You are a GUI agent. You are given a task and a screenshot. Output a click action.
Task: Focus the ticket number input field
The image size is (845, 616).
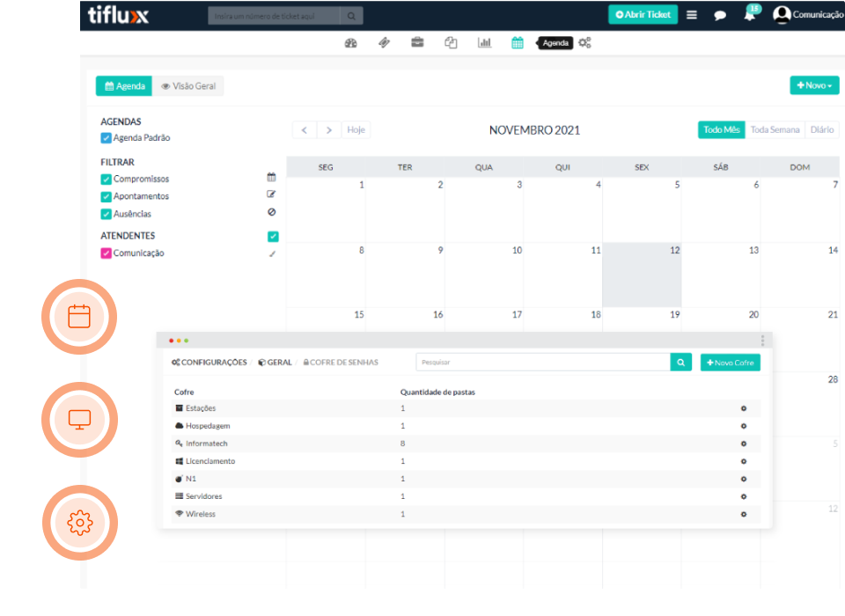tap(274, 16)
